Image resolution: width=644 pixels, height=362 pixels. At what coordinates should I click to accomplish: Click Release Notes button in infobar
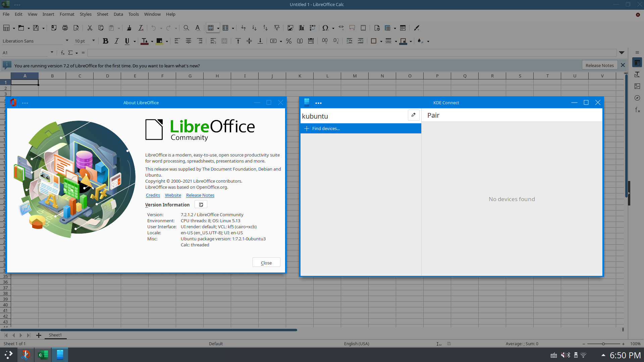tap(600, 65)
